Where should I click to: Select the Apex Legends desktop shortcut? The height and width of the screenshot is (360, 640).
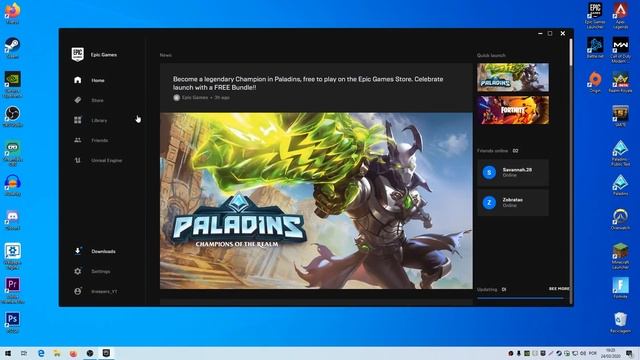tap(620, 16)
